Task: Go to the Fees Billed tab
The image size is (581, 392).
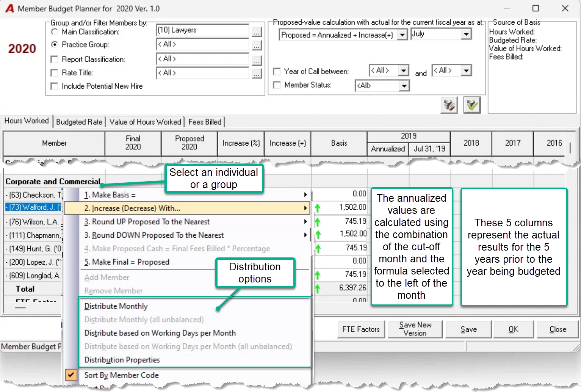Action: click(205, 122)
